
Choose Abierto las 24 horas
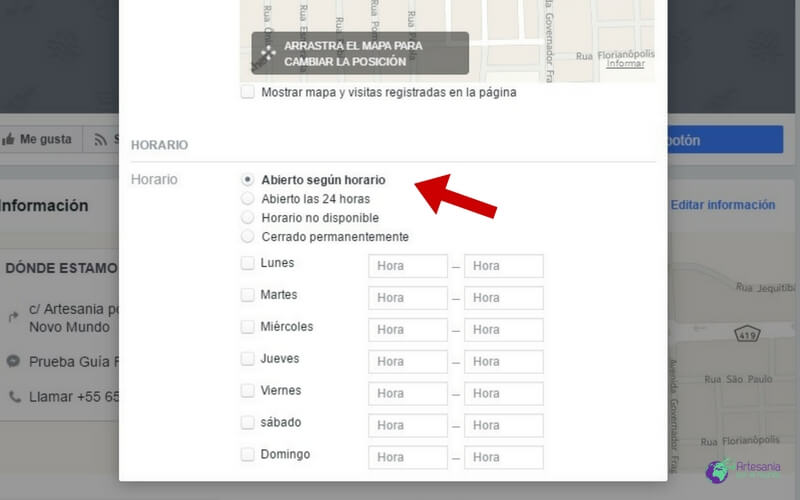click(247, 199)
